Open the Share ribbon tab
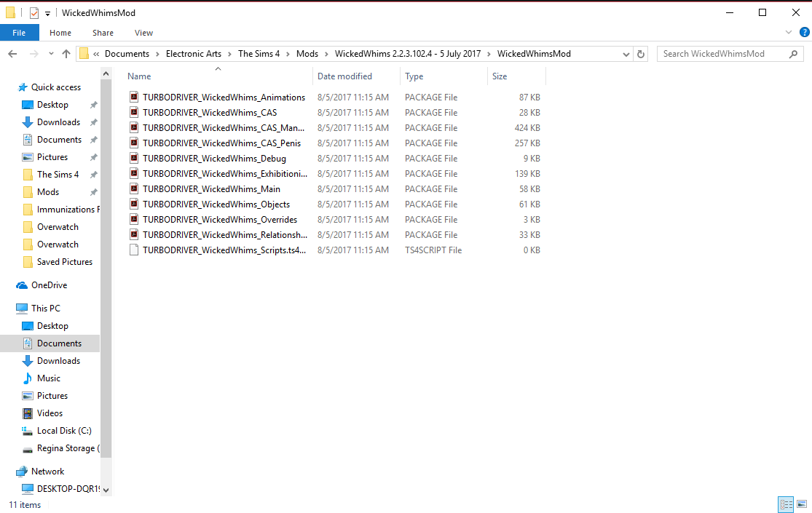The image size is (812, 513). pyautogui.click(x=103, y=33)
